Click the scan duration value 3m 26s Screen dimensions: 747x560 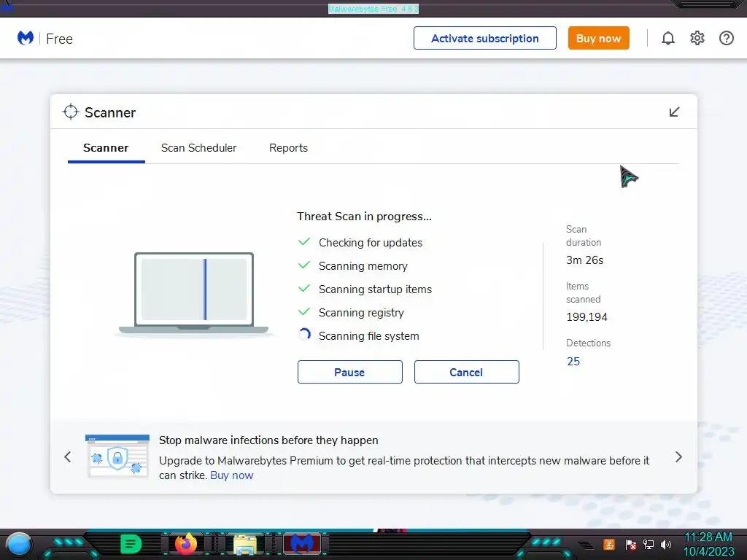pyautogui.click(x=584, y=260)
